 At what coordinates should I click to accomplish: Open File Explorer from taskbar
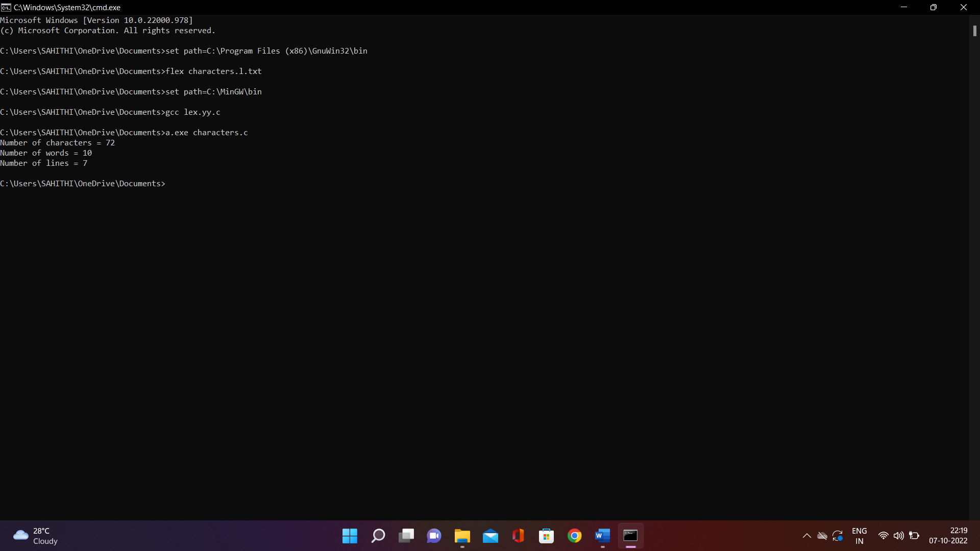tap(462, 536)
